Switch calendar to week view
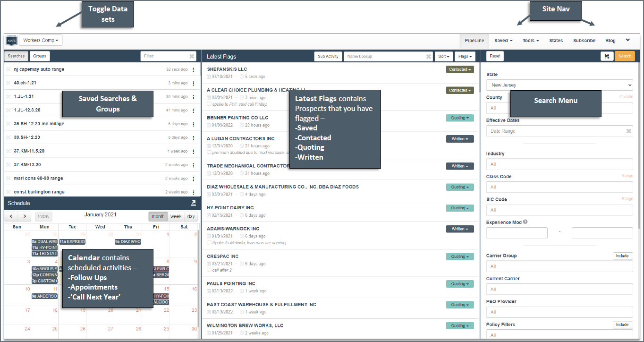Image resolution: width=644 pixels, height=342 pixels. pyautogui.click(x=176, y=216)
